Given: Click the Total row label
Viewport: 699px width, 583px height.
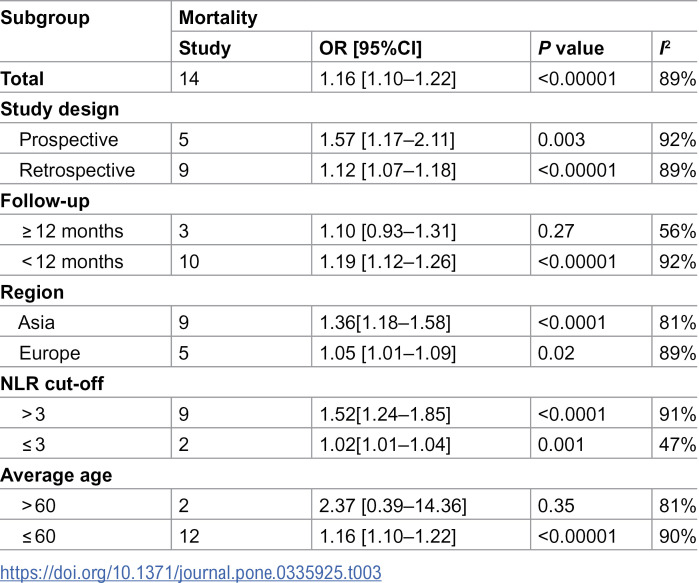Looking at the screenshot, I should [x=22, y=79].
